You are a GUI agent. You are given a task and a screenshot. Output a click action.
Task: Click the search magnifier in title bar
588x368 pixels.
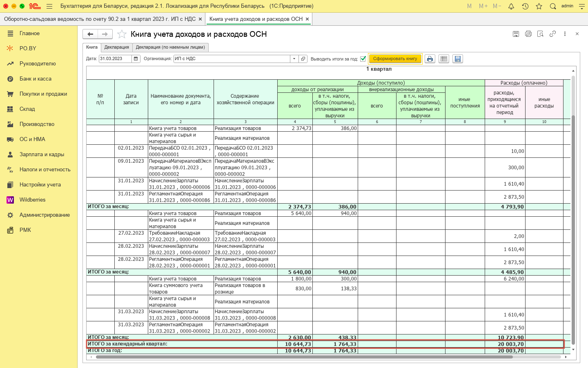553,6
